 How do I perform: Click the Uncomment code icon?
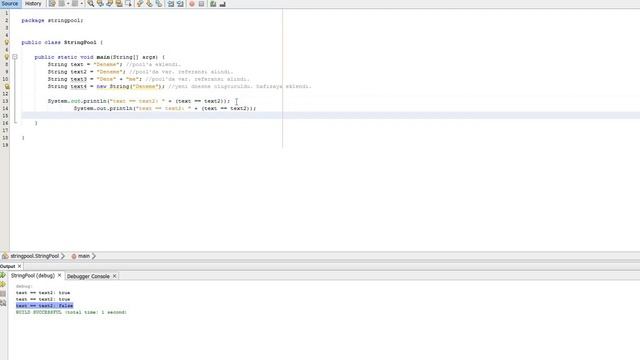(222, 4)
